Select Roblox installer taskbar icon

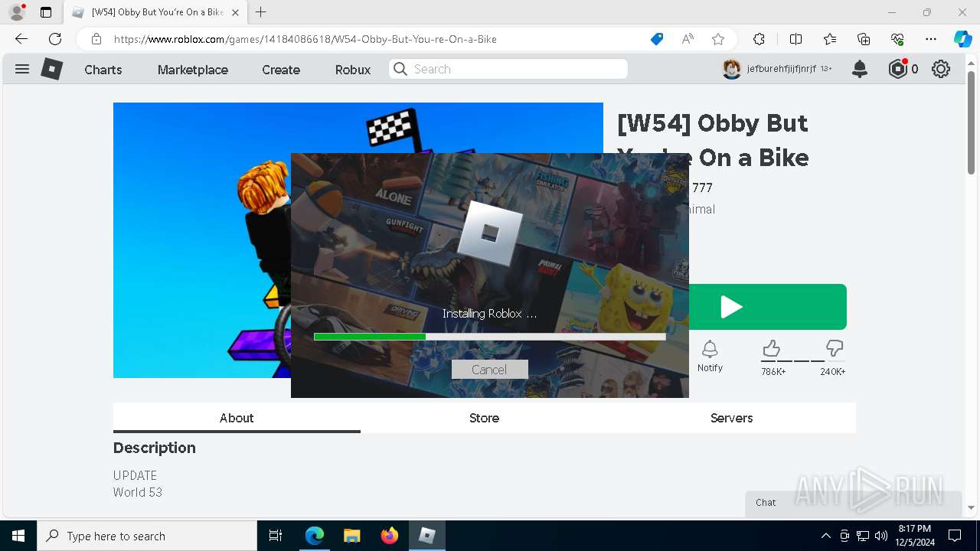(x=427, y=536)
